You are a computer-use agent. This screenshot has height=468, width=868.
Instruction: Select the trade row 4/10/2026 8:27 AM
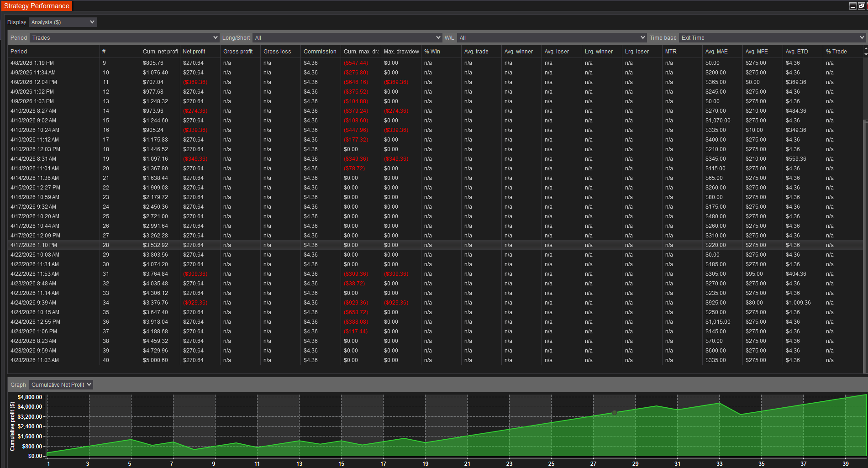pyautogui.click(x=435, y=111)
